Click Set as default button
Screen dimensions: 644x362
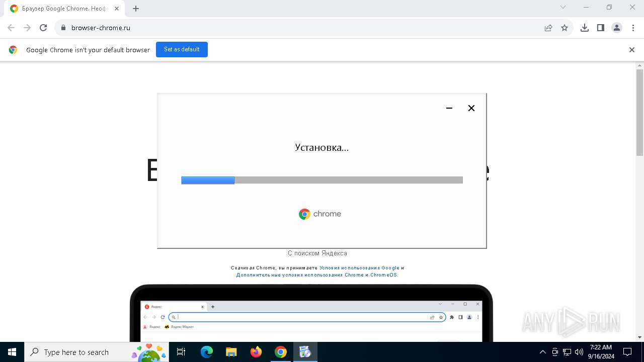[182, 49]
